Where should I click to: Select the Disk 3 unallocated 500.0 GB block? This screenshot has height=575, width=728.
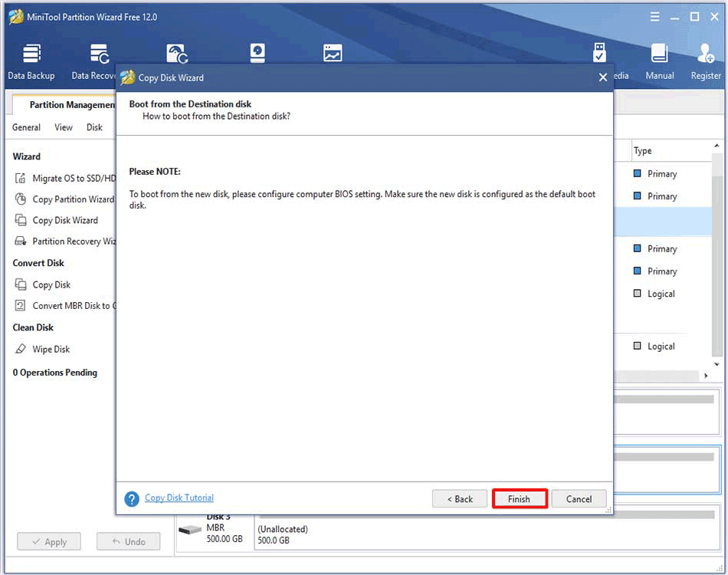coord(486,531)
